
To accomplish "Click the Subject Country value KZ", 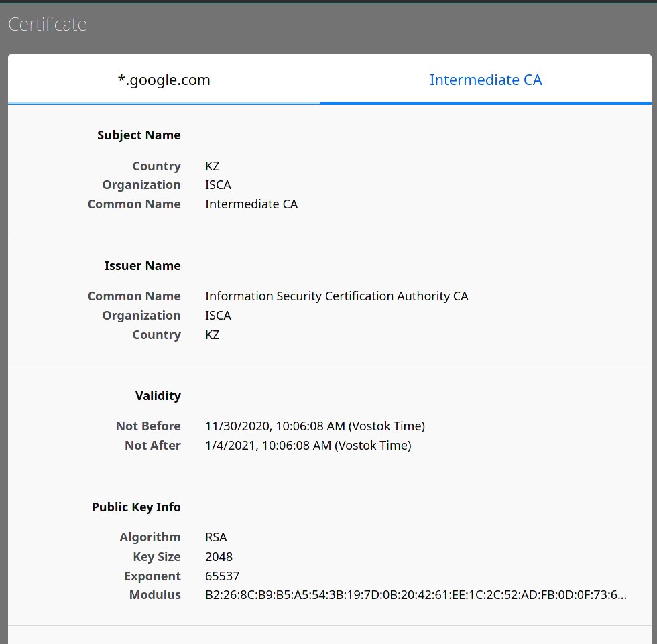I will pyautogui.click(x=212, y=166).
